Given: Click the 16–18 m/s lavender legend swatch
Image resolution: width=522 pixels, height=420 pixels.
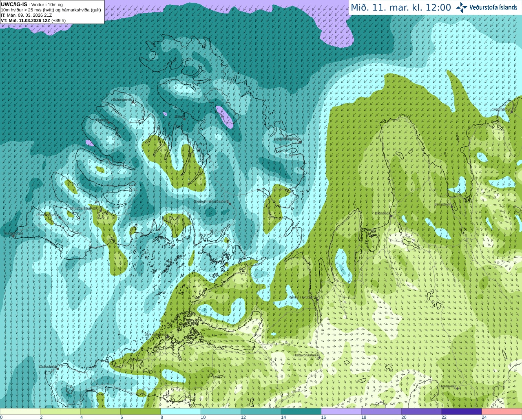Looking at the screenshot, I should [341, 411].
